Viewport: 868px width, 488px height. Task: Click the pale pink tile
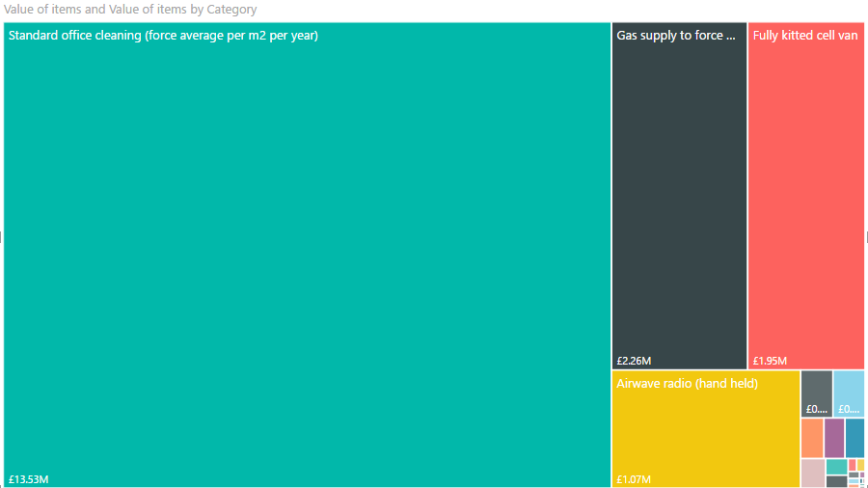point(813,474)
